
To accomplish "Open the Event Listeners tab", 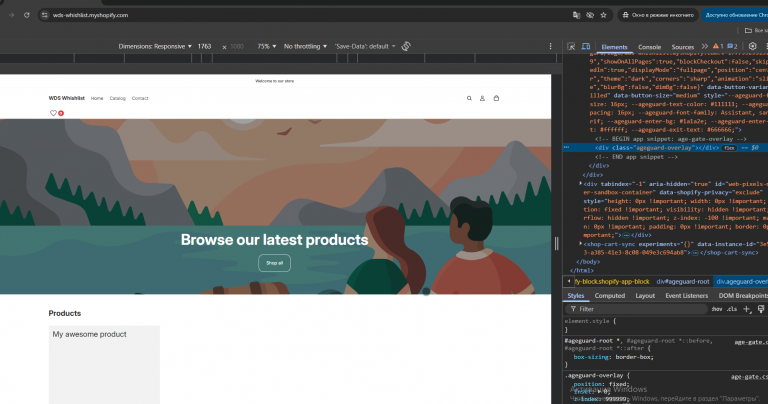I will click(687, 296).
